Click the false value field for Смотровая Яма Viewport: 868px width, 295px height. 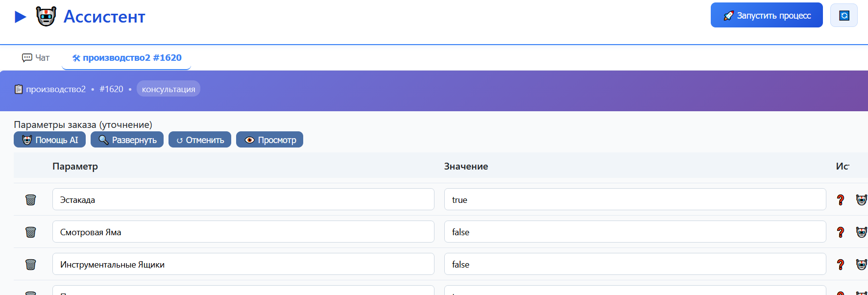coord(635,232)
